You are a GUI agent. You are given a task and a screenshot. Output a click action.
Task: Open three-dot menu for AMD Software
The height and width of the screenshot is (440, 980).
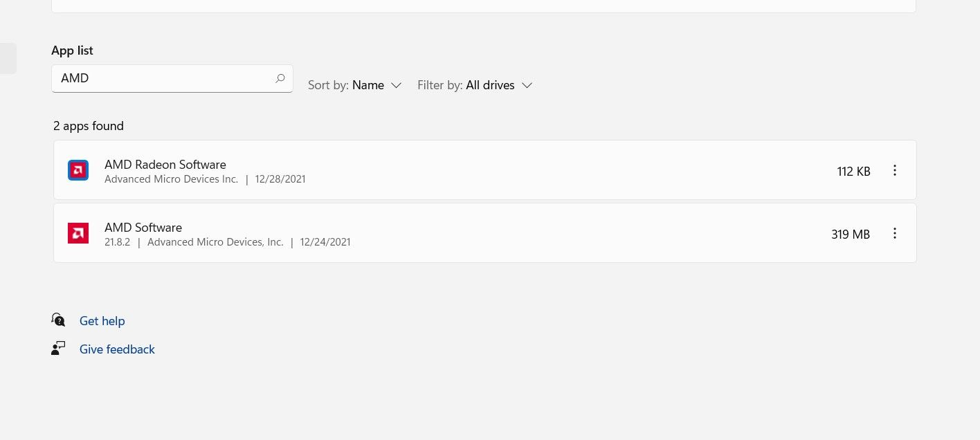(x=894, y=234)
